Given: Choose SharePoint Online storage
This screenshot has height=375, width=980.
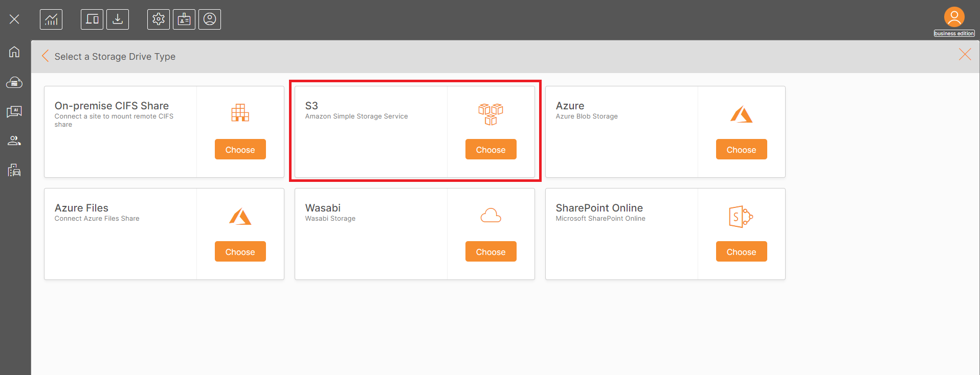Looking at the screenshot, I should click(x=742, y=251).
